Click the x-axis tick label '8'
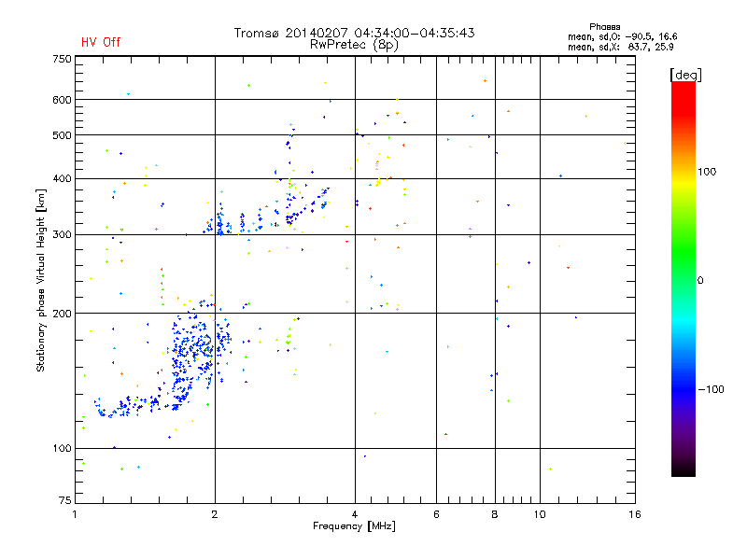Image resolution: width=747 pixels, height=560 pixels. [x=495, y=514]
